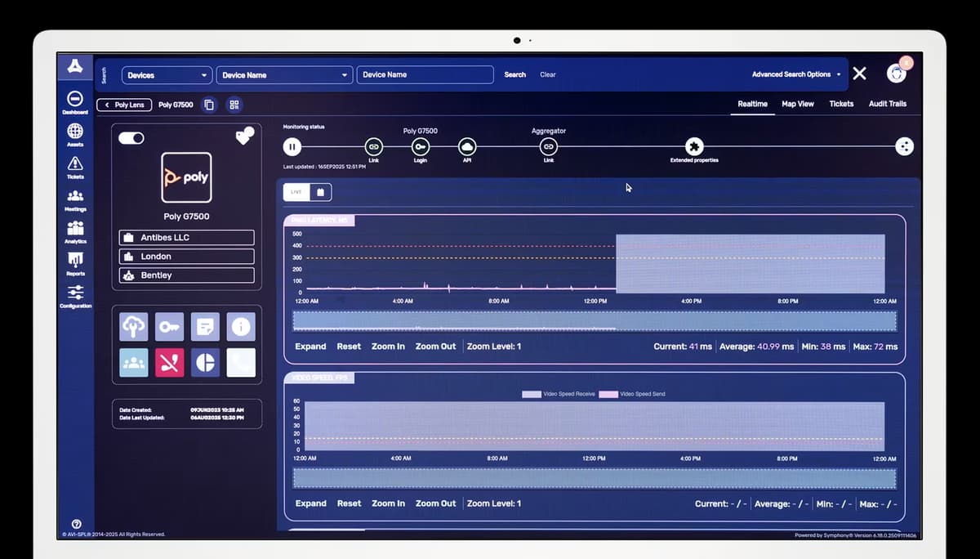Click the API cloud icon in status line
Viewport: 980px width, 559px height.
467,147
